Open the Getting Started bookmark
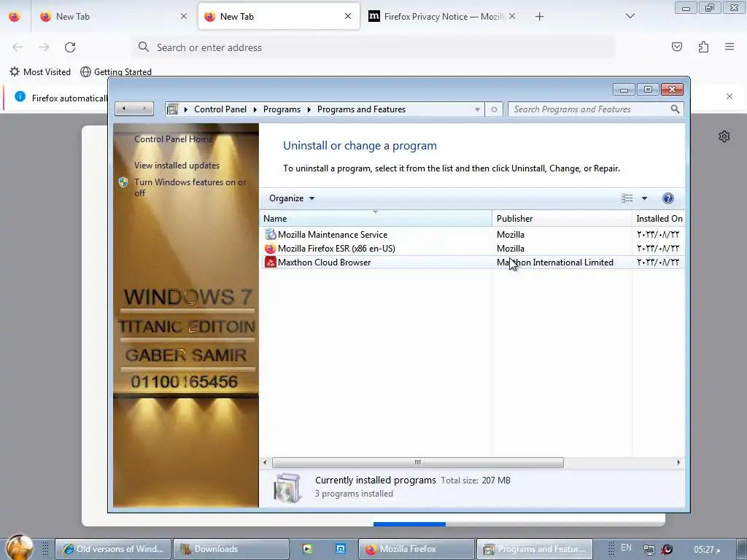The width and height of the screenshot is (747, 560). (116, 72)
